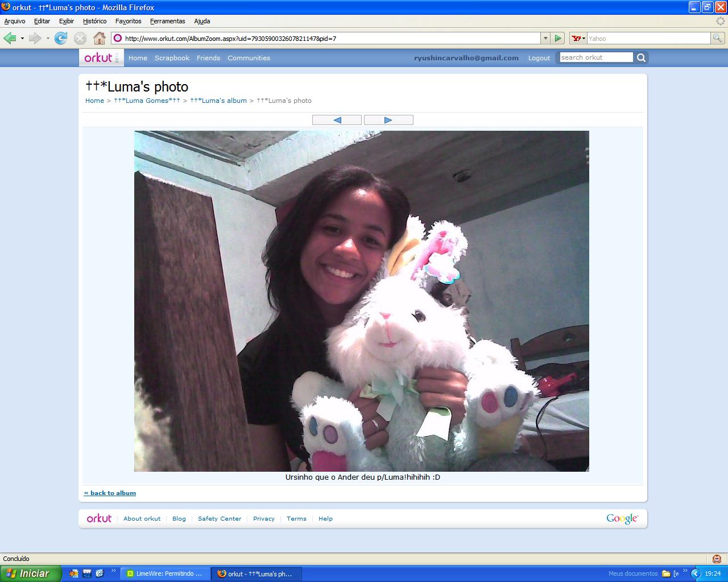Go back with the green Back arrow
The height and width of the screenshot is (582, 728).
[x=10, y=38]
